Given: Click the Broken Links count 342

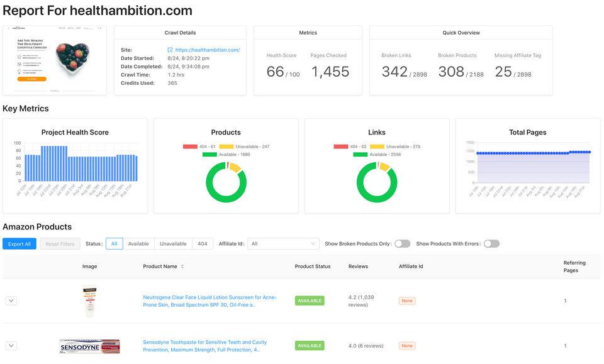Looking at the screenshot, I should pos(394,72).
